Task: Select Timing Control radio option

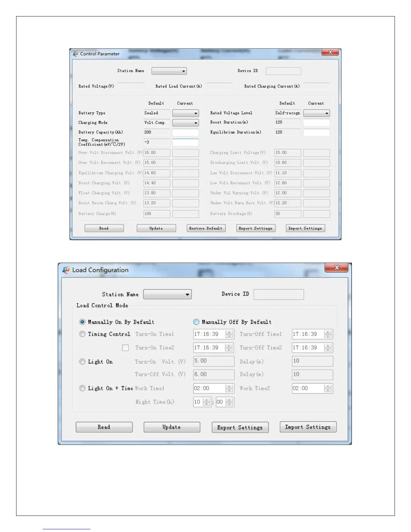Action: (x=82, y=334)
